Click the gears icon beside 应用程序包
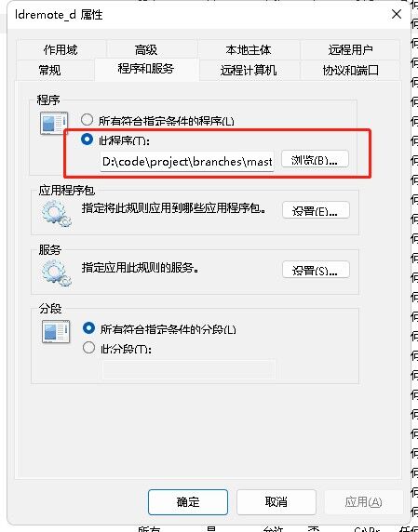Image resolution: width=418 pixels, height=532 pixels. pos(57,214)
